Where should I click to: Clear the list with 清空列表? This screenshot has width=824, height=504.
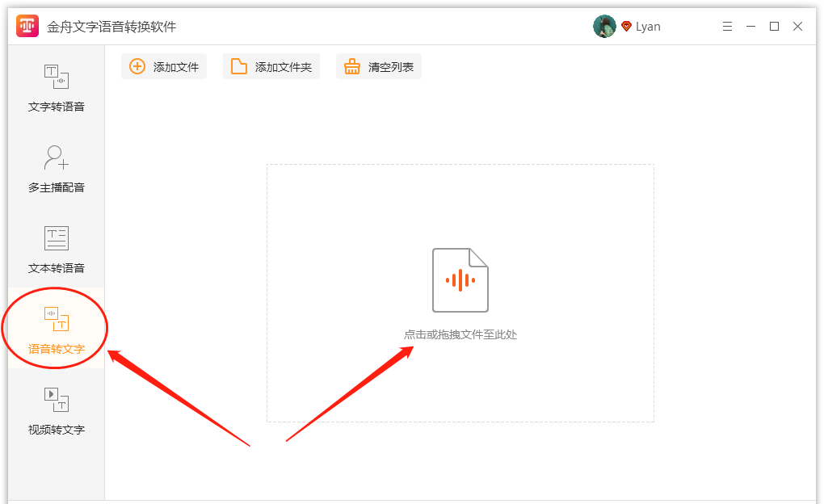click(379, 67)
